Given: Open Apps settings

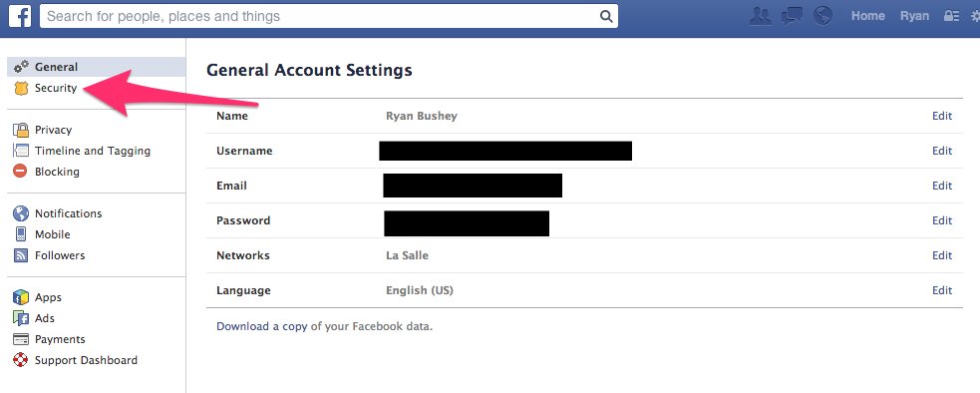Looking at the screenshot, I should 48,297.
